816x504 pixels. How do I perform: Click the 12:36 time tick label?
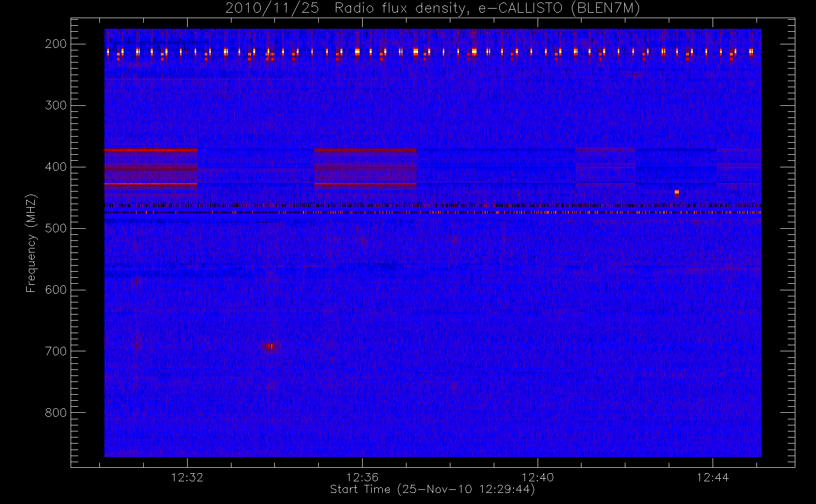(x=362, y=477)
